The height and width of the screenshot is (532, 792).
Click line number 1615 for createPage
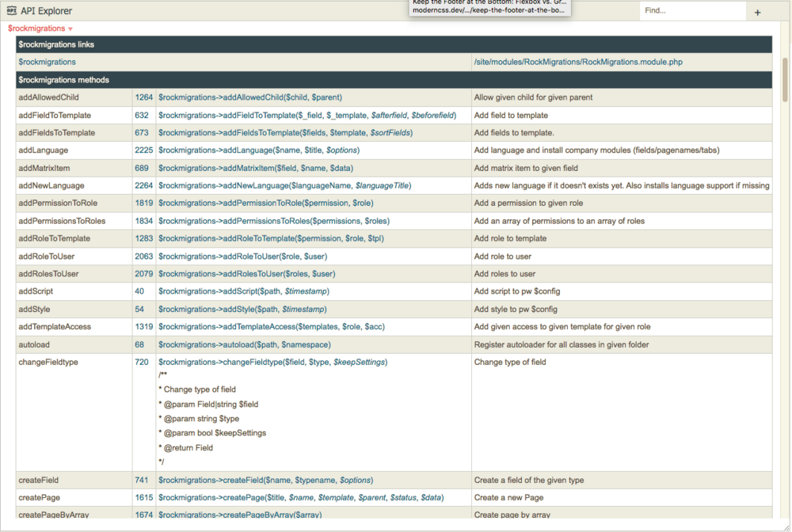(142, 497)
